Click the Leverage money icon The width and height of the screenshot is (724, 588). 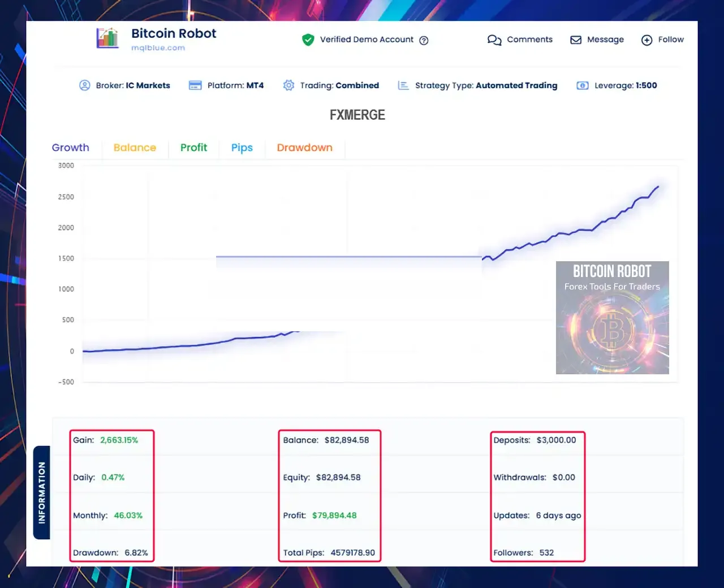coord(583,85)
